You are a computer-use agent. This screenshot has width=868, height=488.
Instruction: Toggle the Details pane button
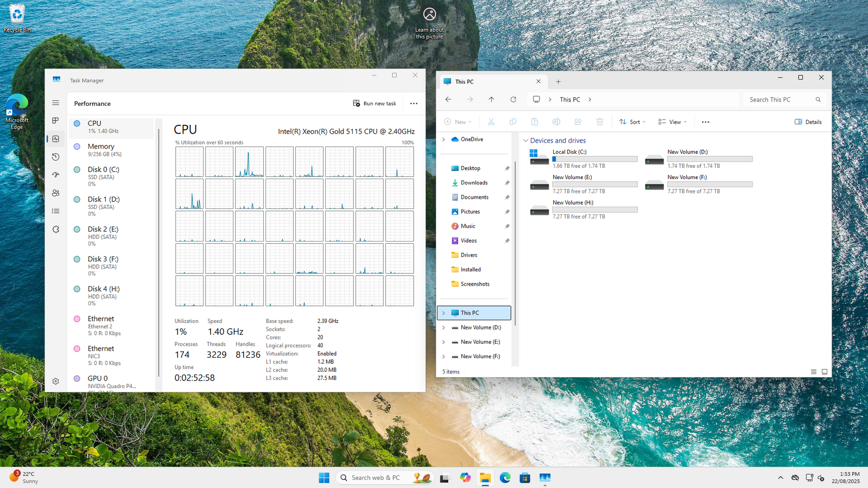[808, 122]
